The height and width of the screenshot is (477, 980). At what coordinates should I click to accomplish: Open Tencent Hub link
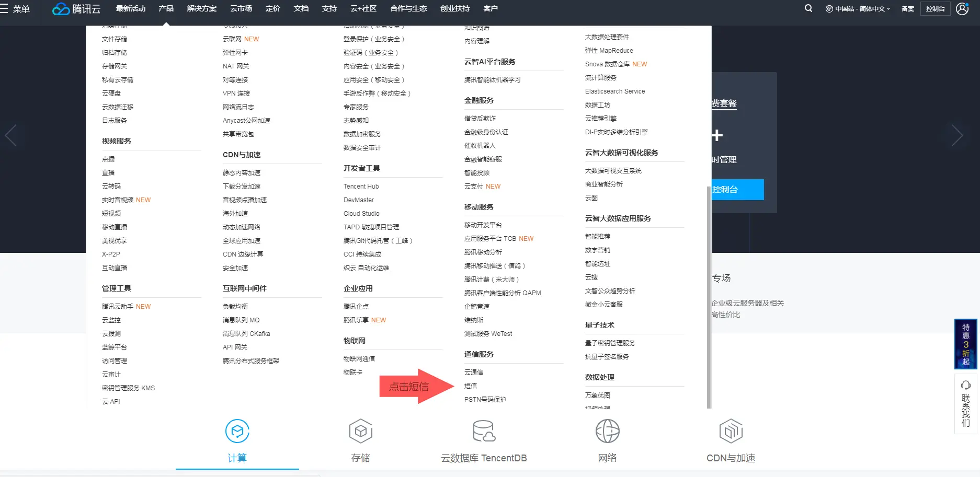pos(361,187)
